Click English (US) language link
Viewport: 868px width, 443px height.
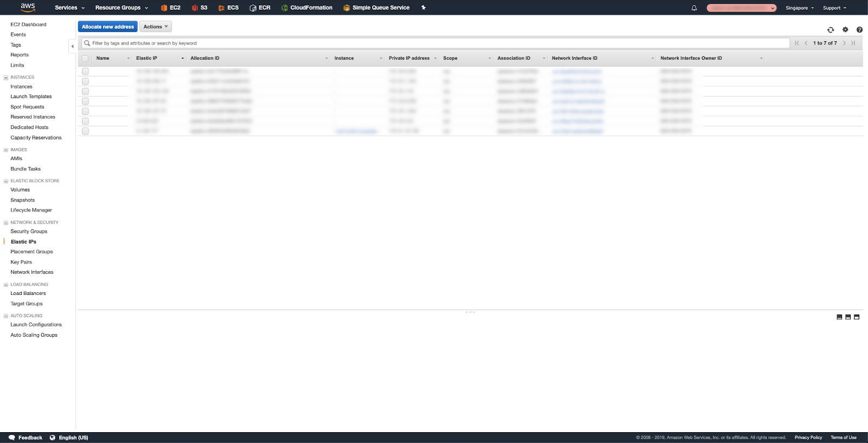point(73,438)
